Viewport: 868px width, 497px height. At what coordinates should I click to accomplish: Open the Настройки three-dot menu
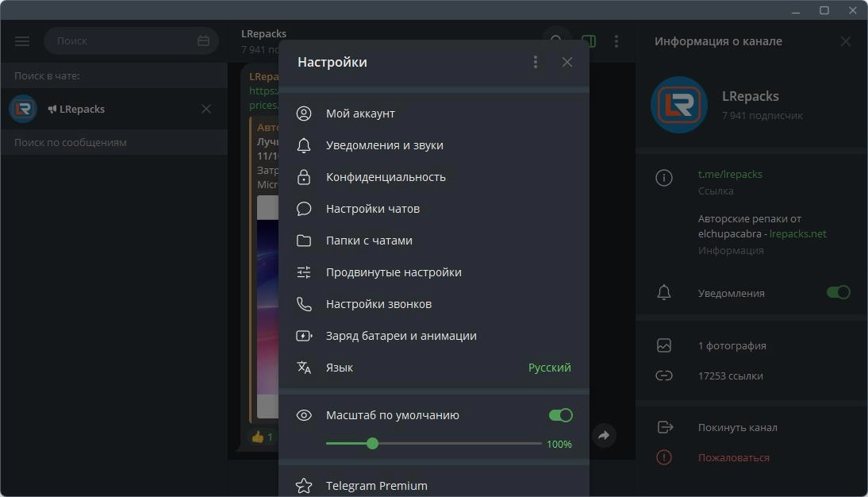536,62
